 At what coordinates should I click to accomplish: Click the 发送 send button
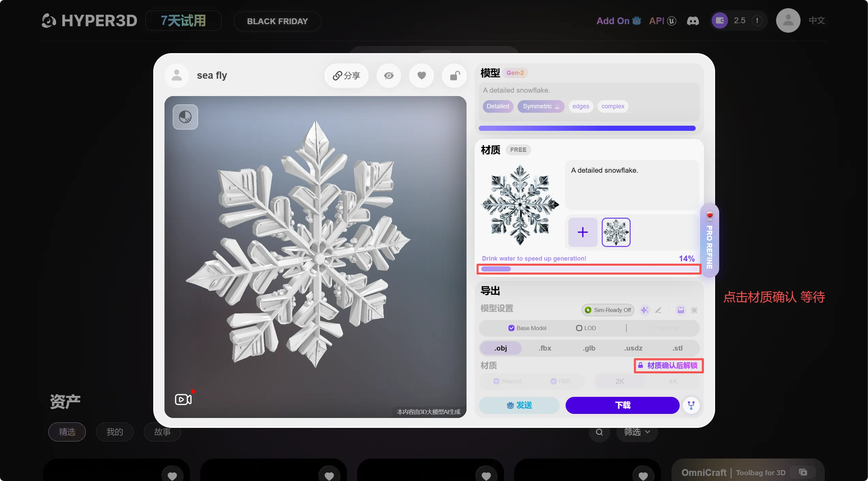[519, 405]
